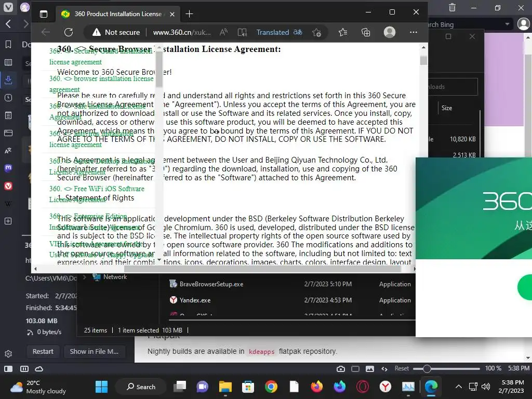Image resolution: width=532 pixels, height=399 pixels.
Task: Open Vivaldi menu icon in title bar
Action: 8,7
